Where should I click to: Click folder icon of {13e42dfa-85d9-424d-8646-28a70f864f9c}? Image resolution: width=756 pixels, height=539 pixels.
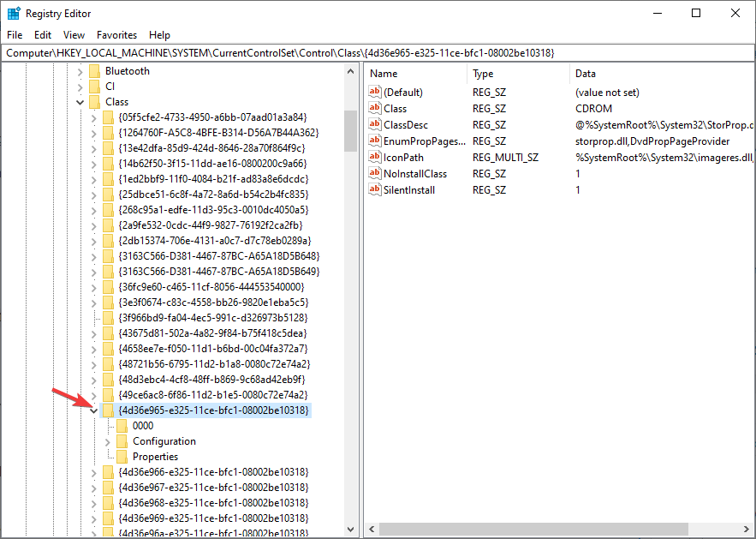point(109,148)
